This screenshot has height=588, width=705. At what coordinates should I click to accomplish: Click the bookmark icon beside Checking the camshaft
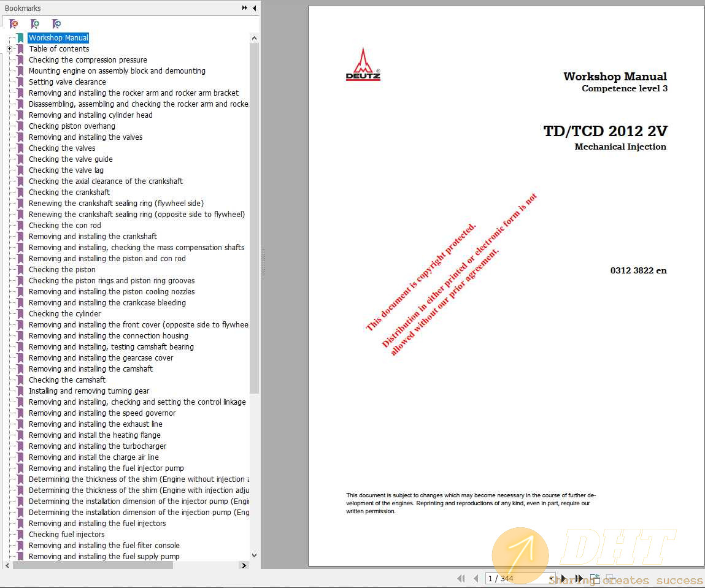click(x=20, y=380)
